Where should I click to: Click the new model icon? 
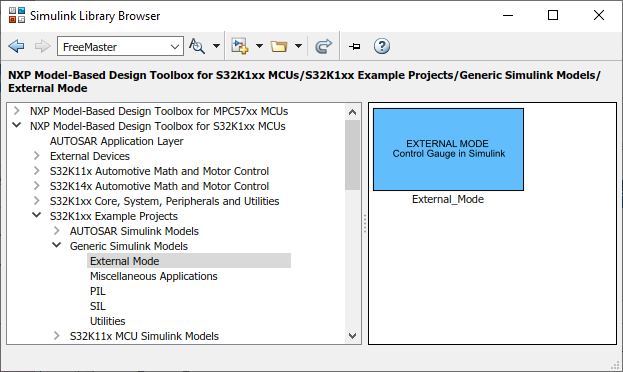(240, 46)
